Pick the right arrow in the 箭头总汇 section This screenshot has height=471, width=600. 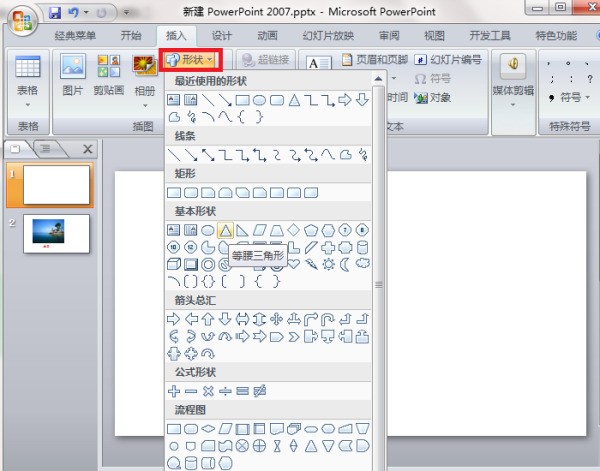pos(175,319)
